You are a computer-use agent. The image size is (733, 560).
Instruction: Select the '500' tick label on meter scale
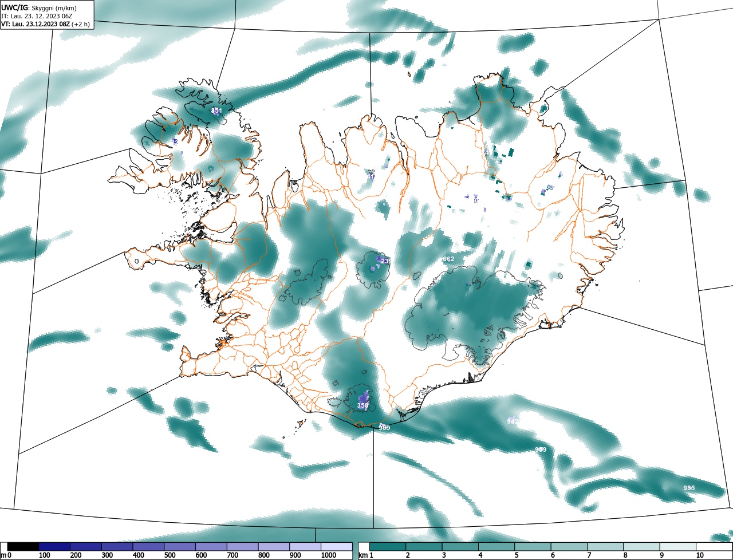[170, 555]
